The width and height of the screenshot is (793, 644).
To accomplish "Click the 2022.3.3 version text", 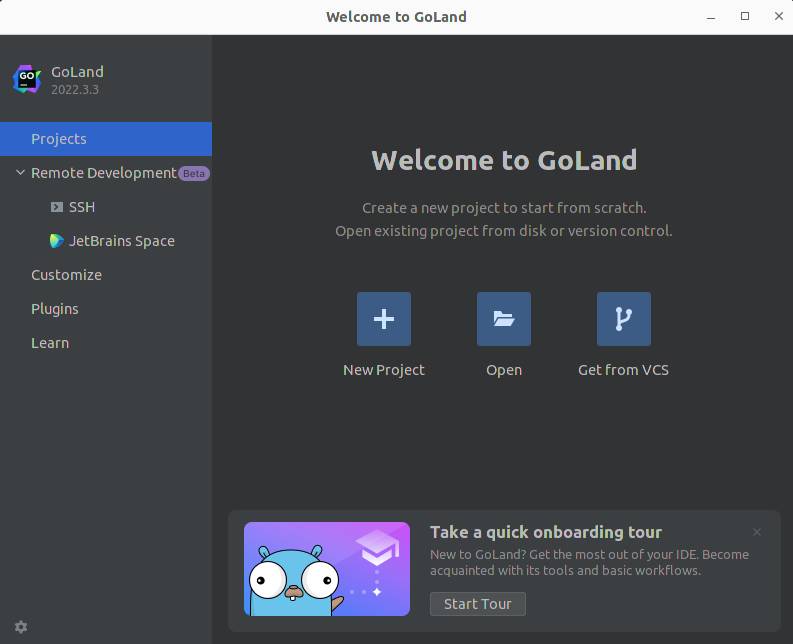I will tap(75, 90).
